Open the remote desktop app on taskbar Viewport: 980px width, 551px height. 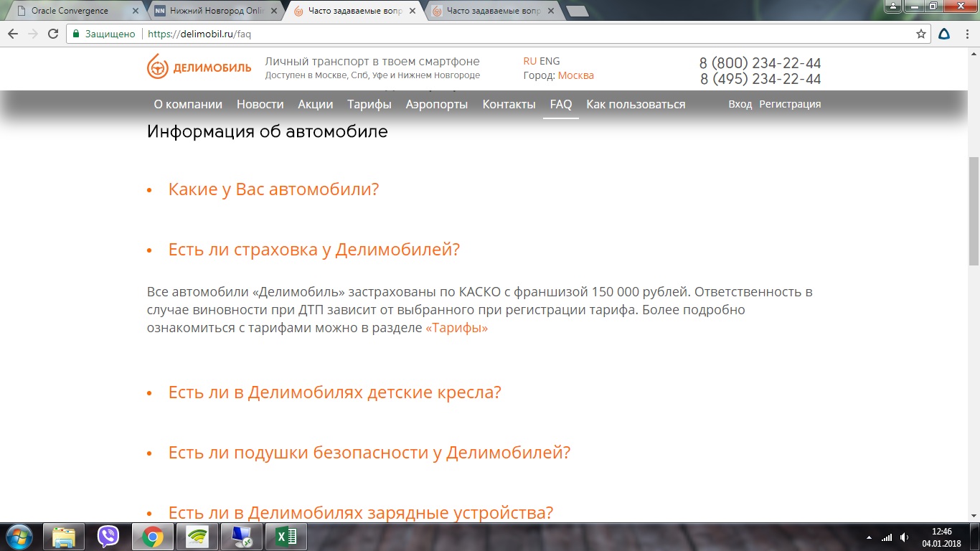(241, 536)
